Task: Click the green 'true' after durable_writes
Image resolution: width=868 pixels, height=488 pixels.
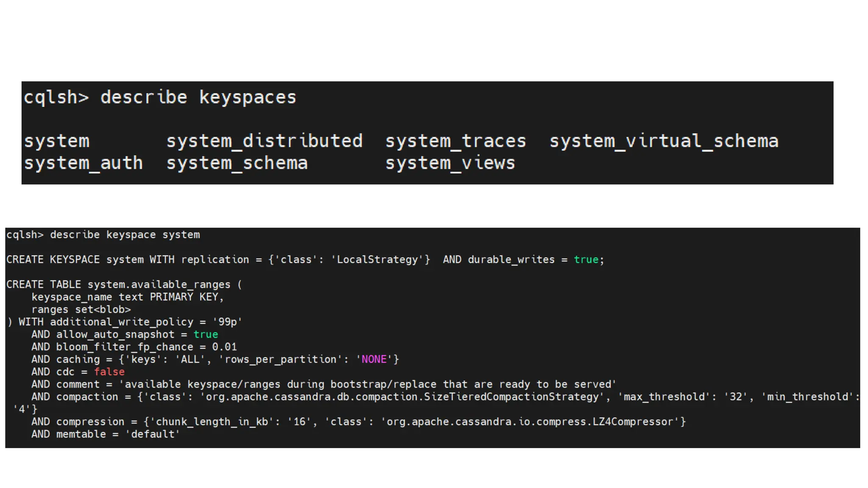Action: (x=586, y=260)
